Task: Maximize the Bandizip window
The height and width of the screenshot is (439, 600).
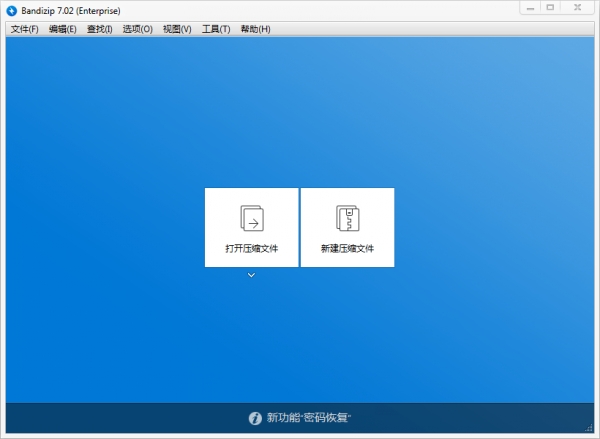Action: pyautogui.click(x=550, y=8)
